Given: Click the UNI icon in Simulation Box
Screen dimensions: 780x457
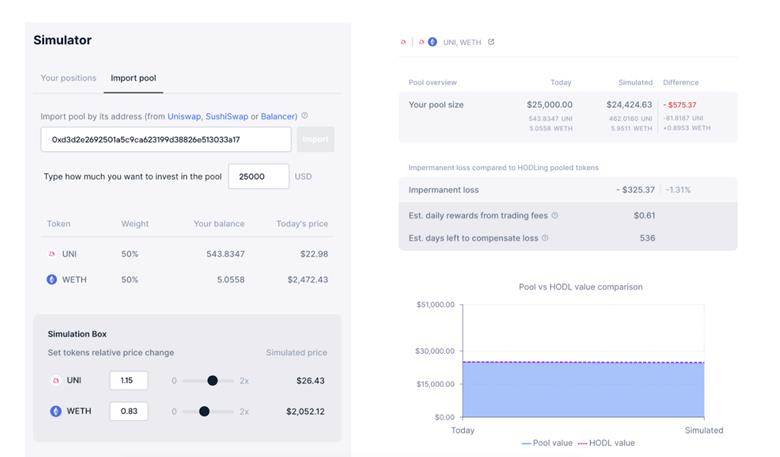Looking at the screenshot, I should [x=56, y=380].
